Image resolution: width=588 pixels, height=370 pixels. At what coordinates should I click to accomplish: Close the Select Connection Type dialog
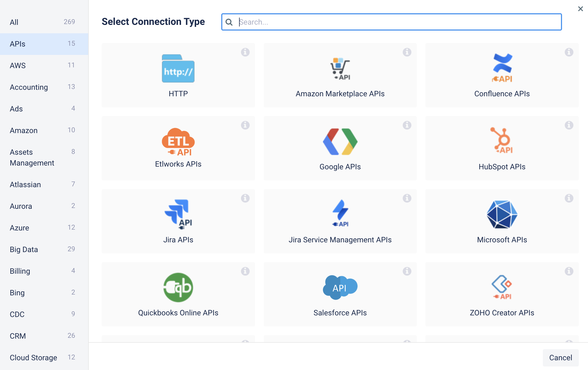[x=580, y=9]
